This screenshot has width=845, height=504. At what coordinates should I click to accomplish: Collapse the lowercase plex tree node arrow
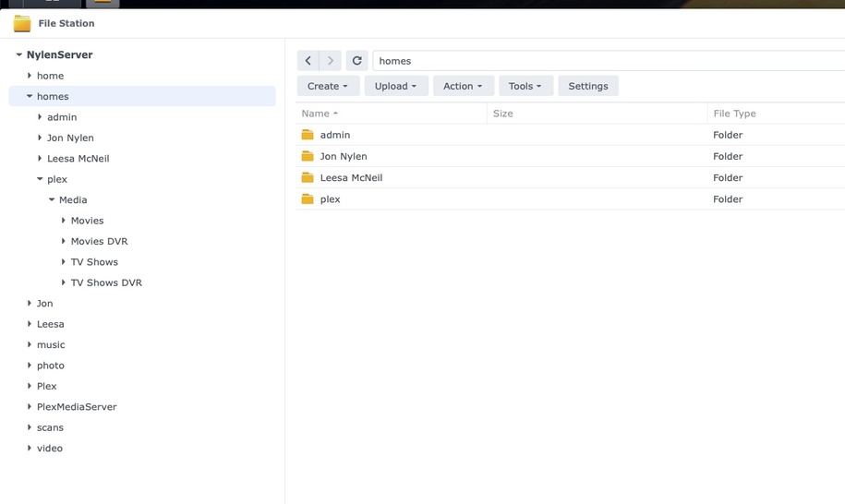point(40,179)
